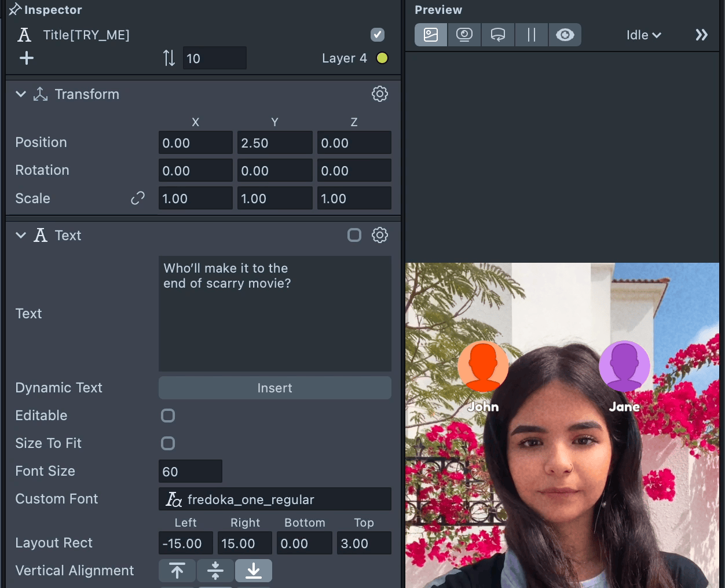Click the Font Size input field
Image resolution: width=725 pixels, height=588 pixels.
[190, 471]
